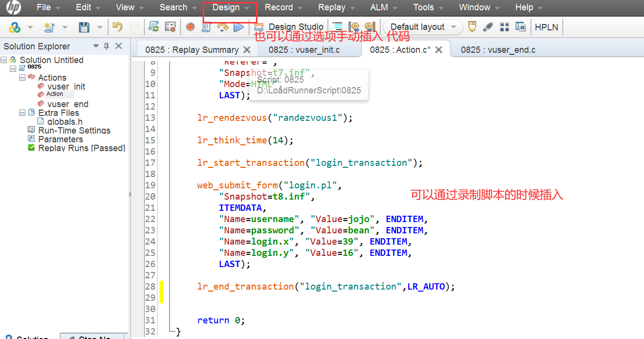Open Replay Runs [Passed] item
The image size is (644, 339).
tap(82, 148)
